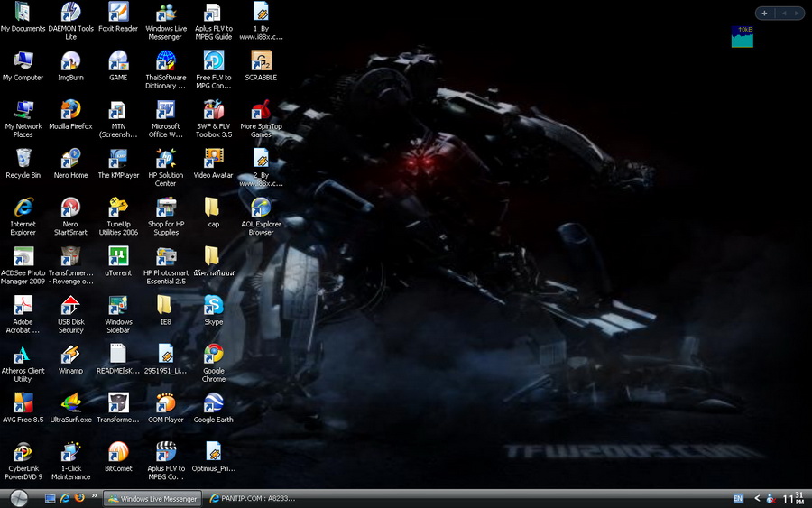Click the AOL Explorer Browser shortcut
This screenshot has width=812, height=508.
pos(261,208)
